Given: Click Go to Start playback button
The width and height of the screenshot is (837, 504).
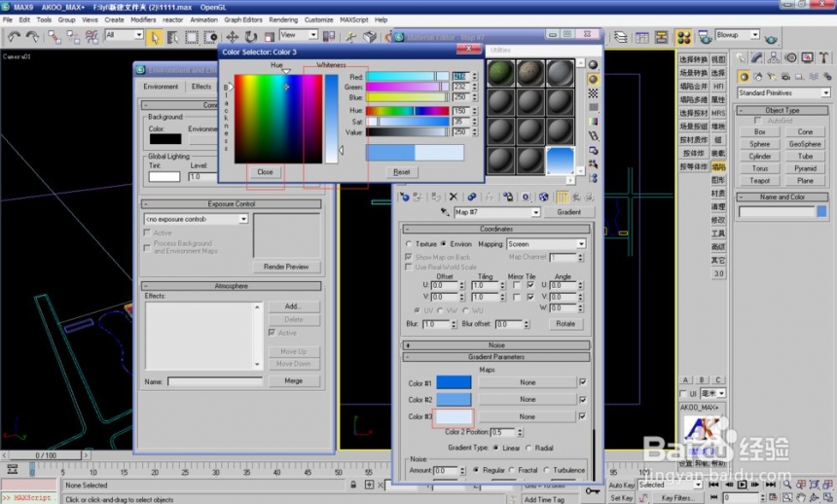Looking at the screenshot, I should (713, 485).
